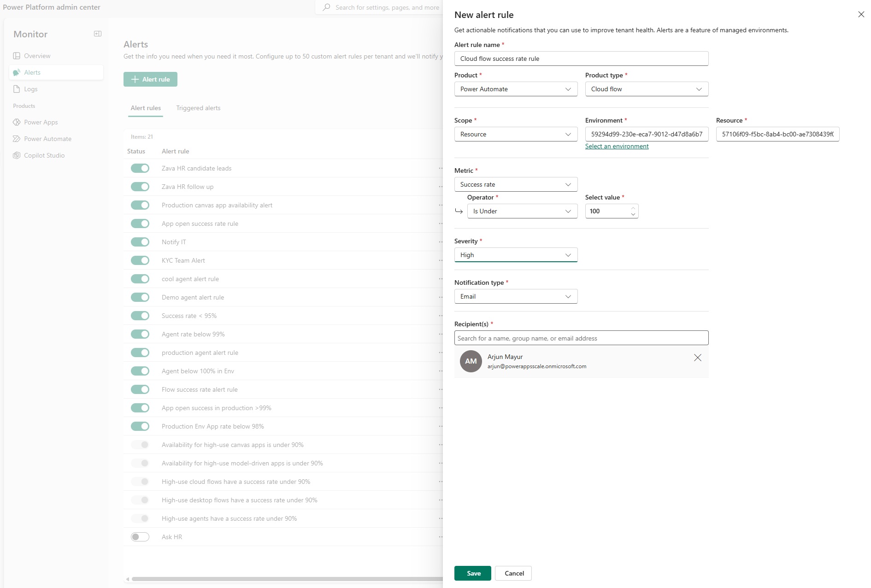The width and height of the screenshot is (871, 588).
Task: Collapse the Monitor navigation pane
Action: pos(97,33)
